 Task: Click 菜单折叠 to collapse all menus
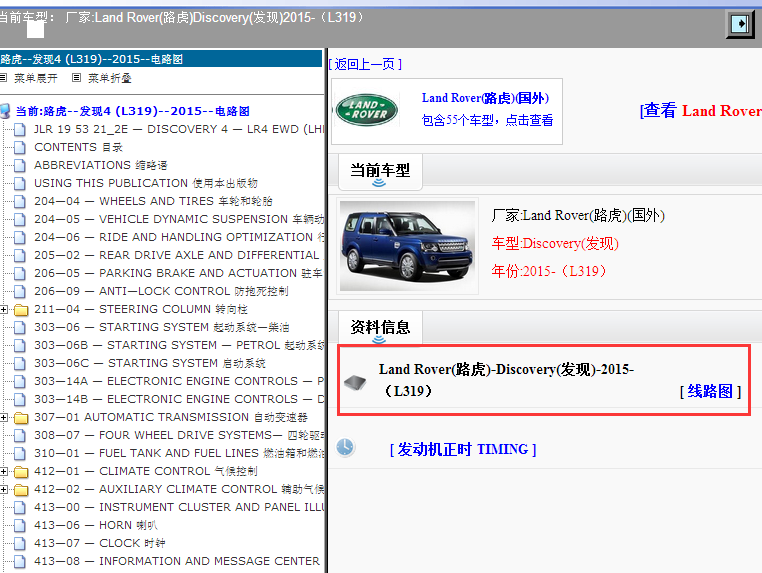[x=109, y=78]
